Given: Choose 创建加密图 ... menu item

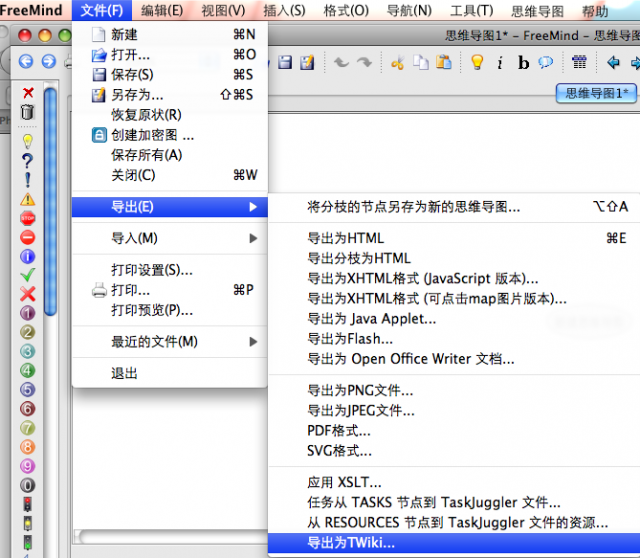Looking at the screenshot, I should (170, 135).
